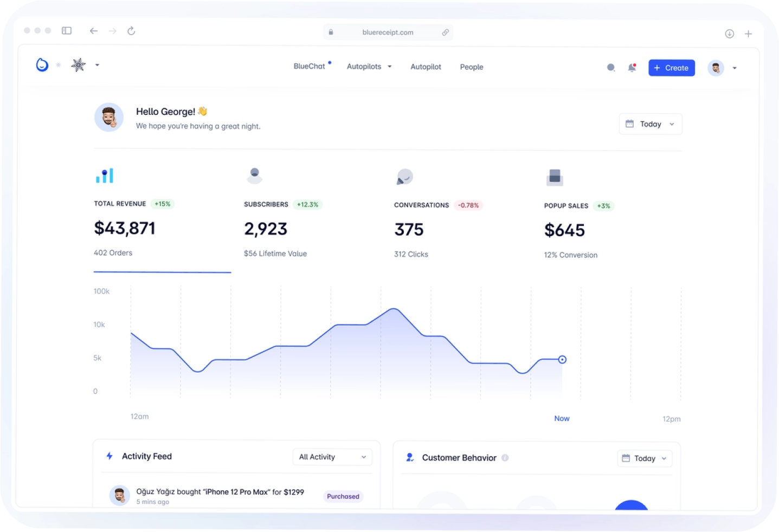The width and height of the screenshot is (779, 532).
Task: Click the Purchased status badge
Action: (x=343, y=496)
